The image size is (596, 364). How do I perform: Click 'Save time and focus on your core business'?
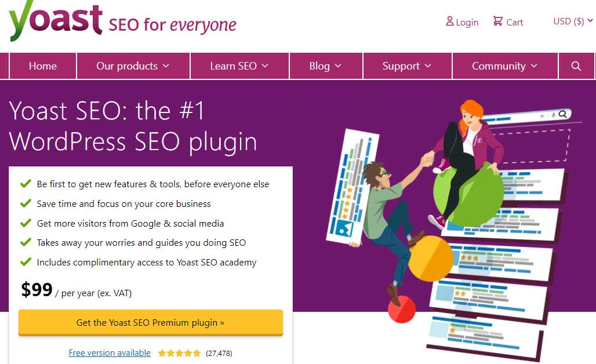coord(123,204)
